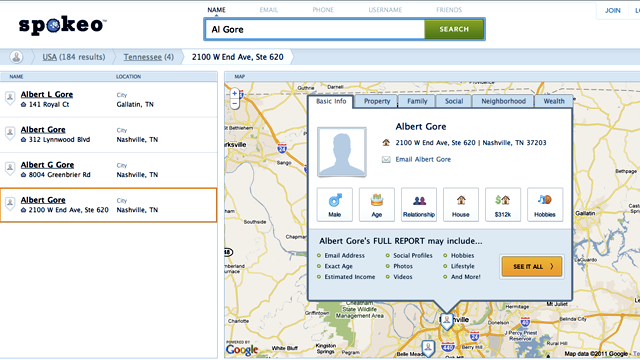Open the Email Albert Gore link
The image size is (640, 360).
tap(423, 159)
